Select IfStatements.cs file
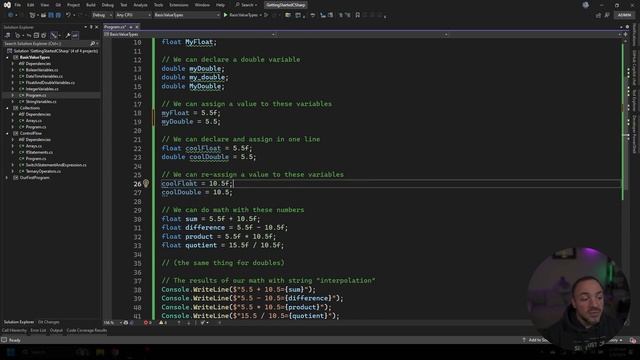This screenshot has height=360, width=640. point(39,152)
